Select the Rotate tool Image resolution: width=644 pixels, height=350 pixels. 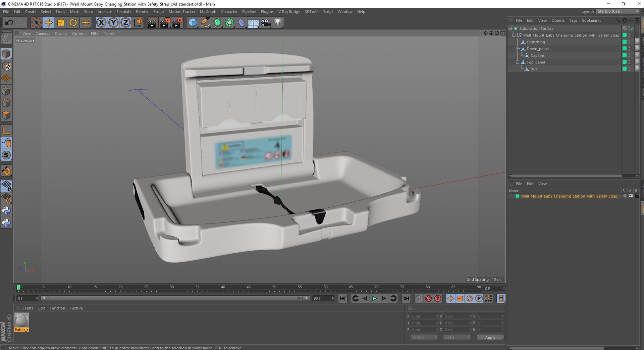pos(73,23)
